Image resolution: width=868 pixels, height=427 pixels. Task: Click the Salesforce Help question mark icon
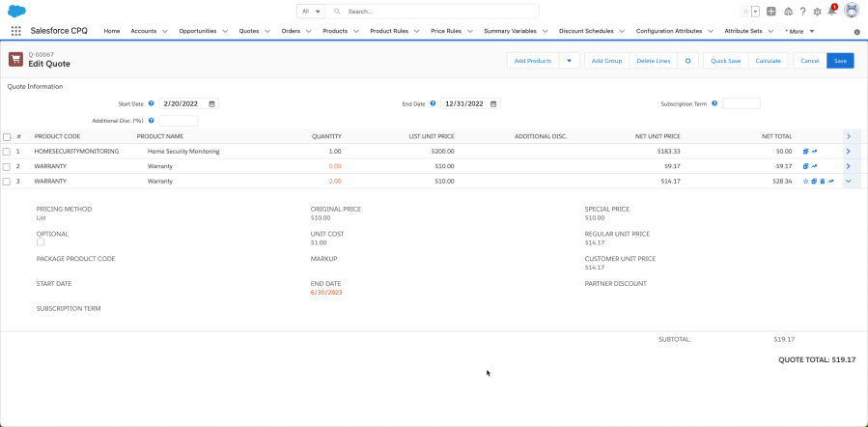click(802, 12)
